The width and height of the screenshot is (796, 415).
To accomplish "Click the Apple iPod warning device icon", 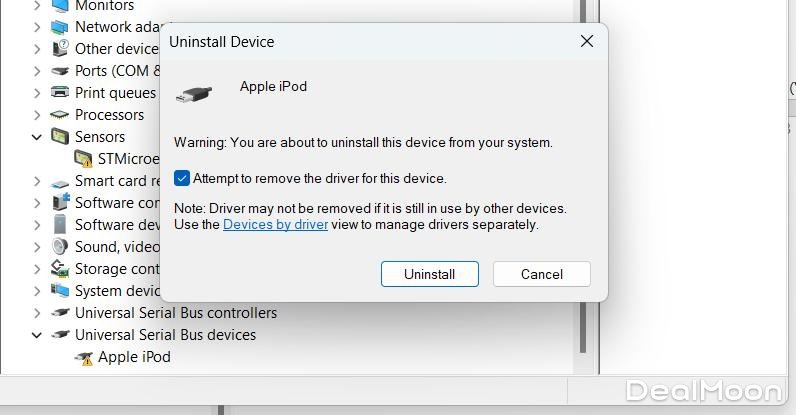I will coord(84,357).
